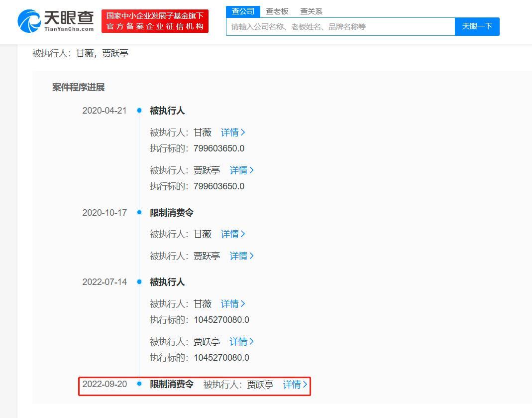Open the 查关系 tab
Viewport: 532px width, 418px height.
coord(311,11)
